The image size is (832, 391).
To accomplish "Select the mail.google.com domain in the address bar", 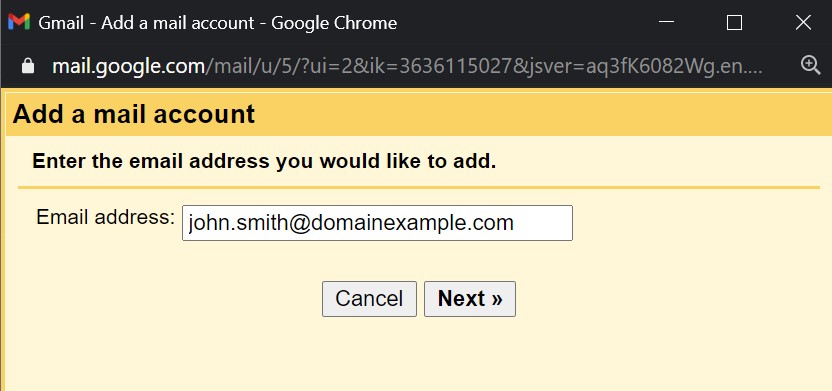I will click(128, 66).
